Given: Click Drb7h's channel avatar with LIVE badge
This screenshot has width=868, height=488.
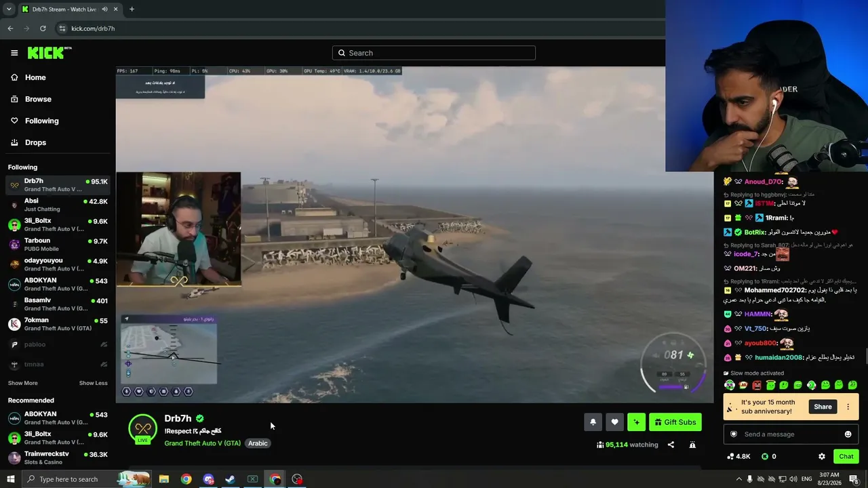Looking at the screenshot, I should [x=142, y=428].
